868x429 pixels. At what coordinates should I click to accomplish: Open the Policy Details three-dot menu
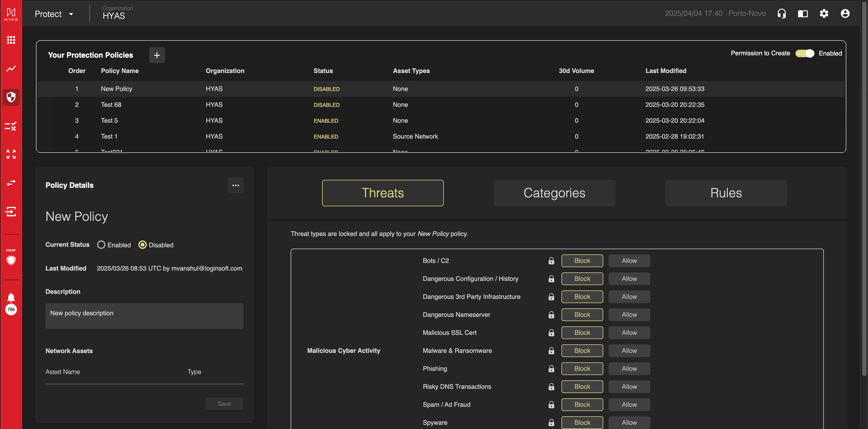[236, 185]
